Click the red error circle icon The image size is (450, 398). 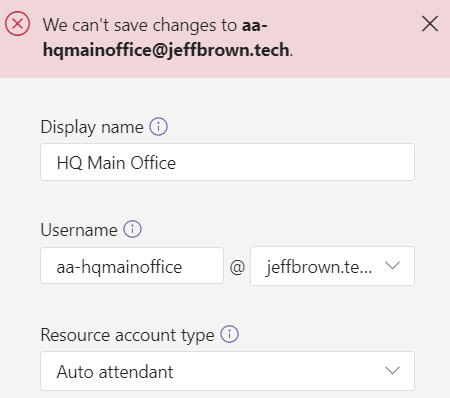17,24
